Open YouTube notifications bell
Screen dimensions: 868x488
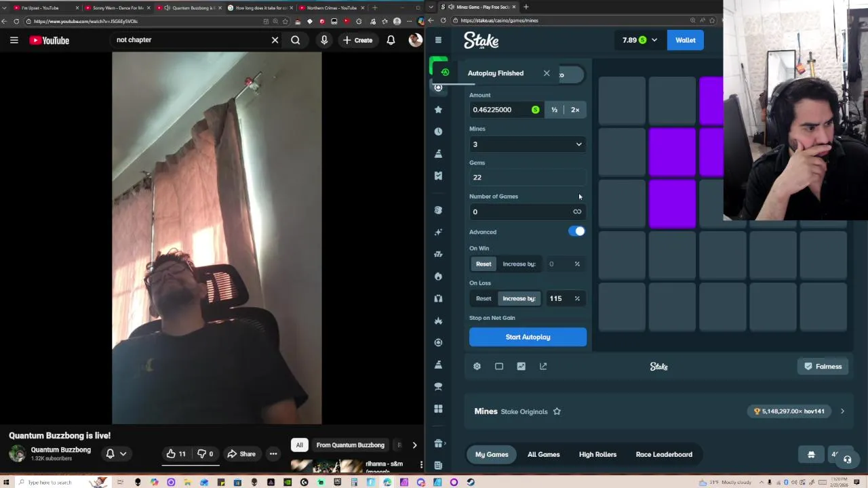pos(391,40)
